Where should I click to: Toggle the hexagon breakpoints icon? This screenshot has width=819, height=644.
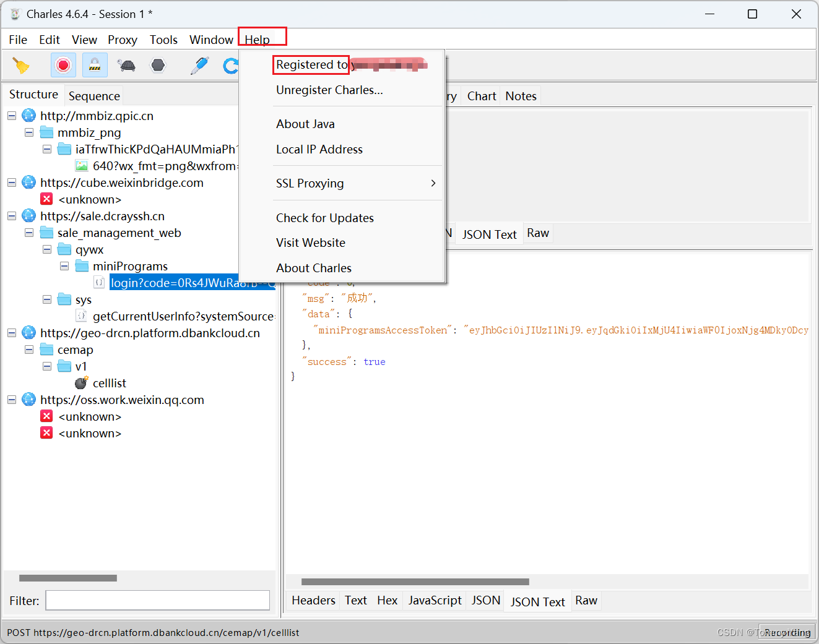tap(158, 65)
